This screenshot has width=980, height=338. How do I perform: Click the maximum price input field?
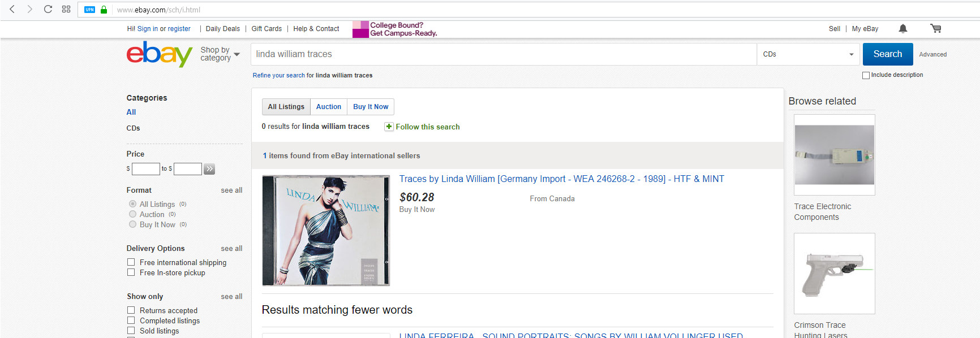click(x=188, y=169)
